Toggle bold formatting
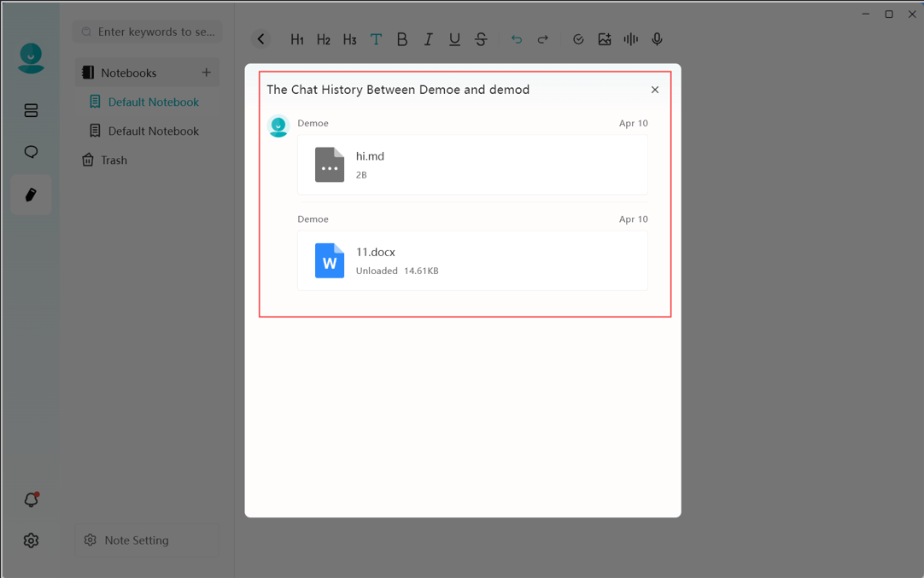Viewport: 924px width, 578px height. click(x=402, y=39)
